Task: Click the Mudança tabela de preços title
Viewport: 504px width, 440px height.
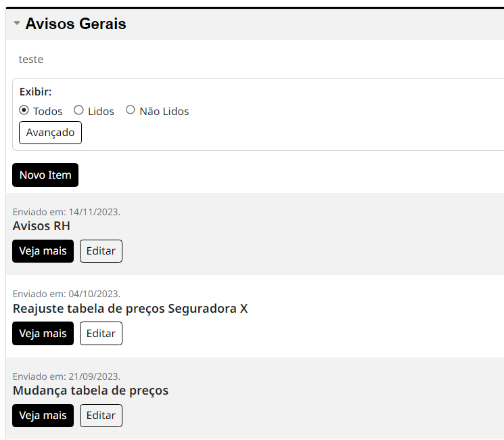Action: click(x=91, y=391)
